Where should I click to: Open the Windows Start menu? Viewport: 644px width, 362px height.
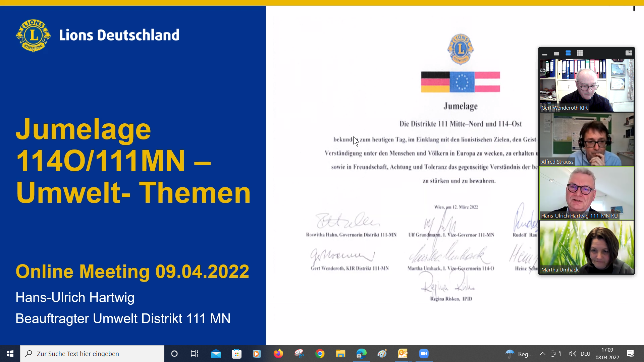coord(10,354)
